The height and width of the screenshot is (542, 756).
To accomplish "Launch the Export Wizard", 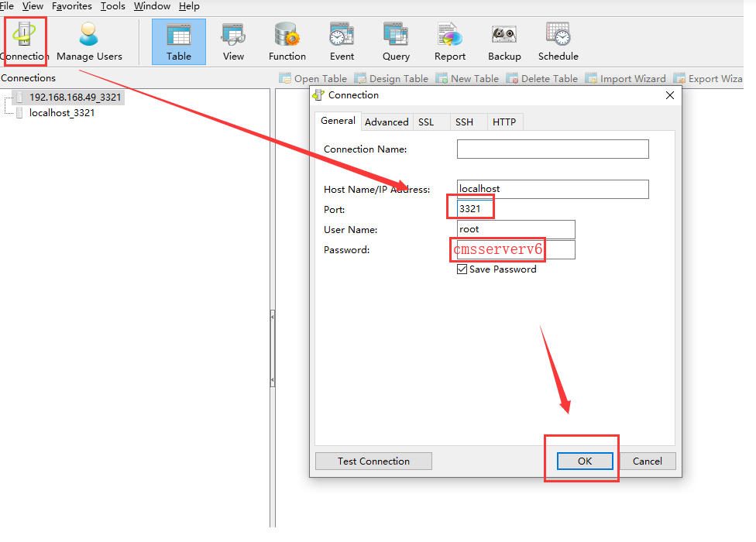I will click(x=708, y=78).
